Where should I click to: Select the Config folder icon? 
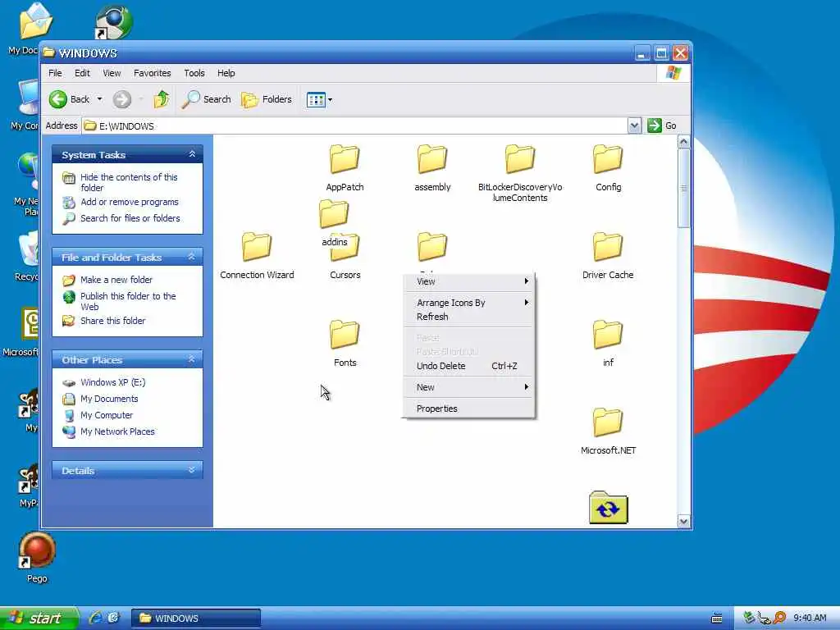[x=608, y=159]
